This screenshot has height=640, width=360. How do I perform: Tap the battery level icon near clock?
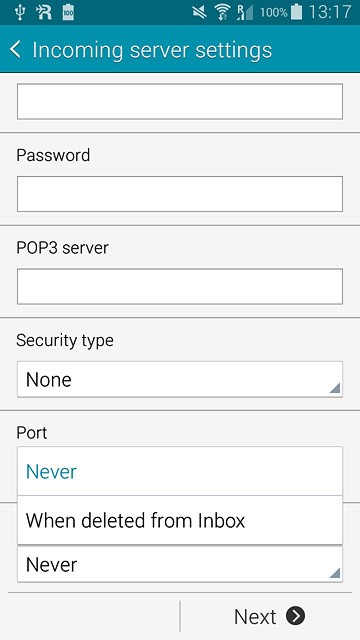click(297, 12)
